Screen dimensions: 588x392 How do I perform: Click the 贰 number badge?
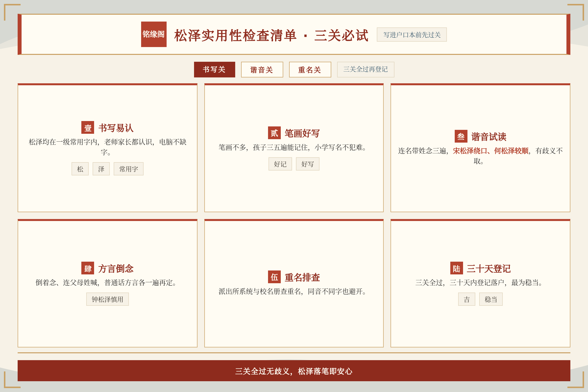[274, 133]
